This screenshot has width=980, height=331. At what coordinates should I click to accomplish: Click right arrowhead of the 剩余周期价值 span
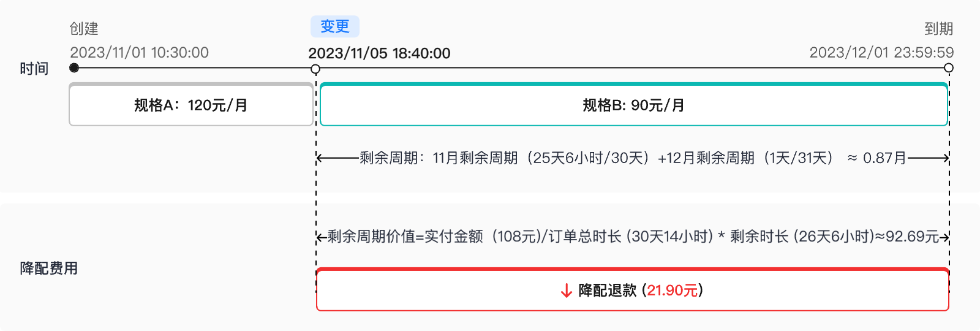(x=946, y=237)
